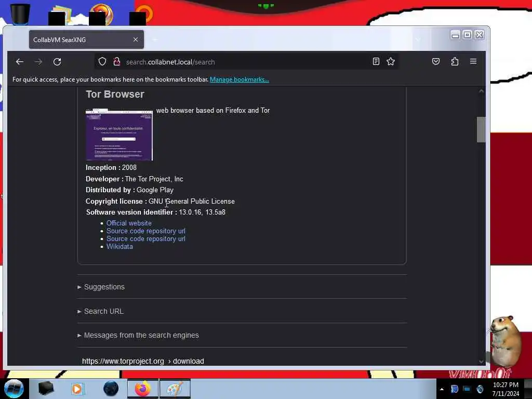532x399 pixels.
Task: Toggle Reader View icon
Action: (376, 61)
